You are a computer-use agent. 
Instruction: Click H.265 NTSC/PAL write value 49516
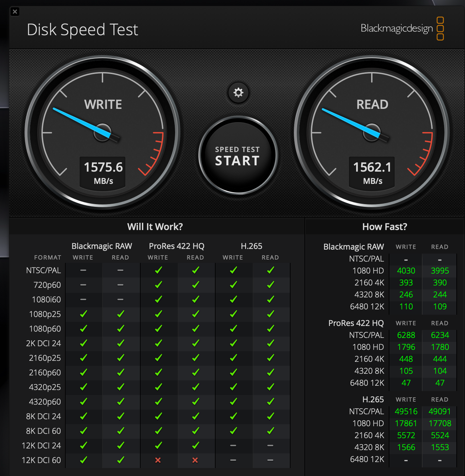pyautogui.click(x=406, y=411)
